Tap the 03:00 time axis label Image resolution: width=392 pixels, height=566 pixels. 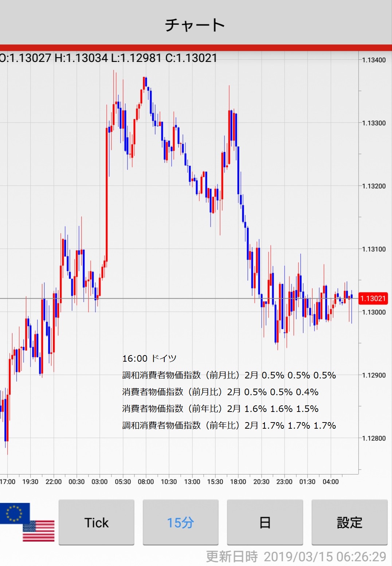coord(99,482)
